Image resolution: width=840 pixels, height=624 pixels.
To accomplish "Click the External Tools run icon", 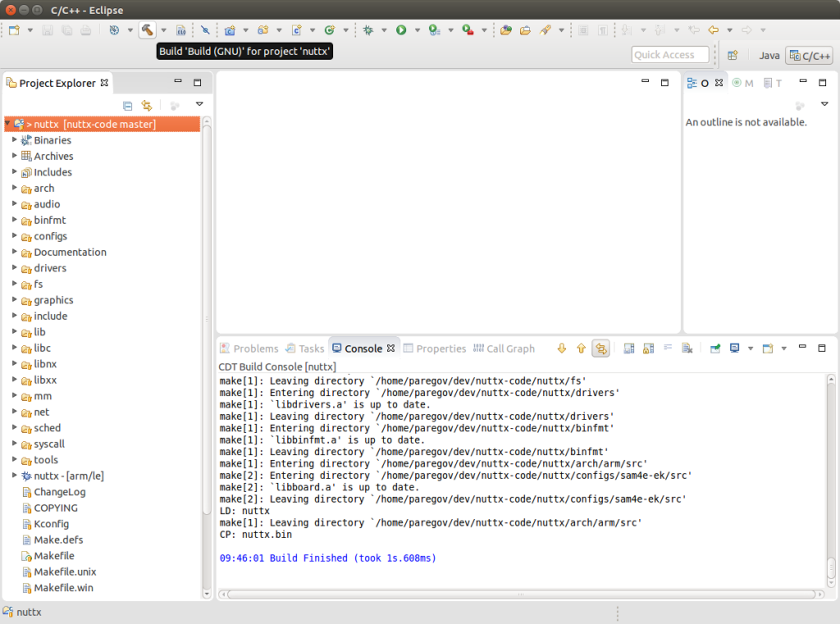I will 468,30.
